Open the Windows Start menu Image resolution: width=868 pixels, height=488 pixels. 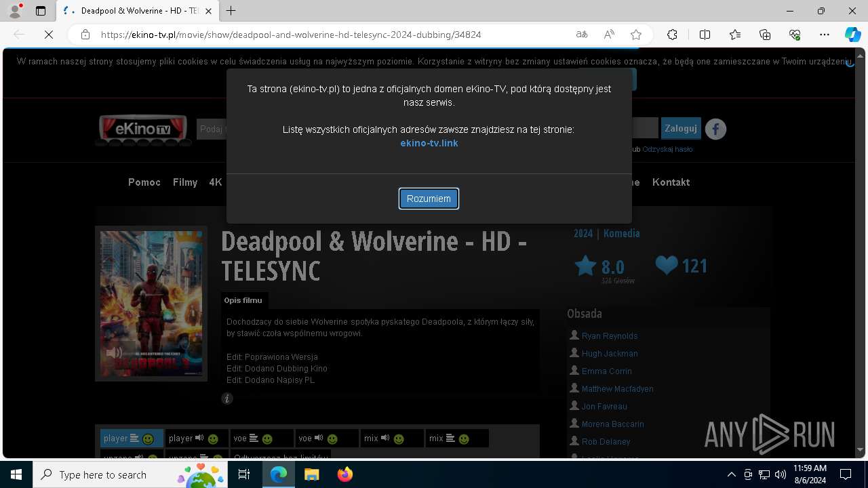(16, 474)
